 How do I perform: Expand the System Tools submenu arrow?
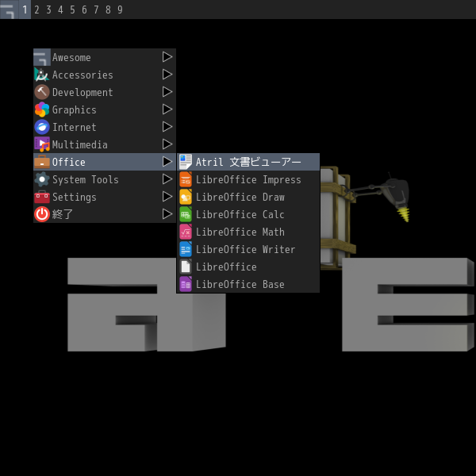click(167, 179)
